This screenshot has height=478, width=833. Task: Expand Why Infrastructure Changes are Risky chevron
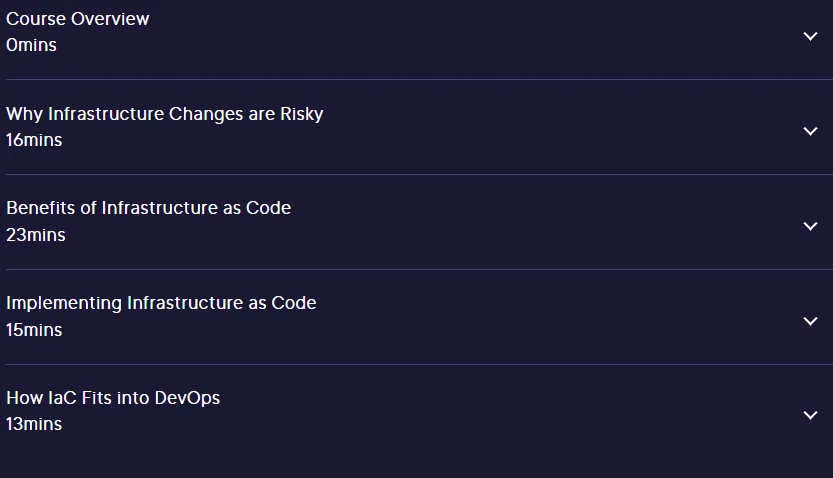tap(810, 131)
